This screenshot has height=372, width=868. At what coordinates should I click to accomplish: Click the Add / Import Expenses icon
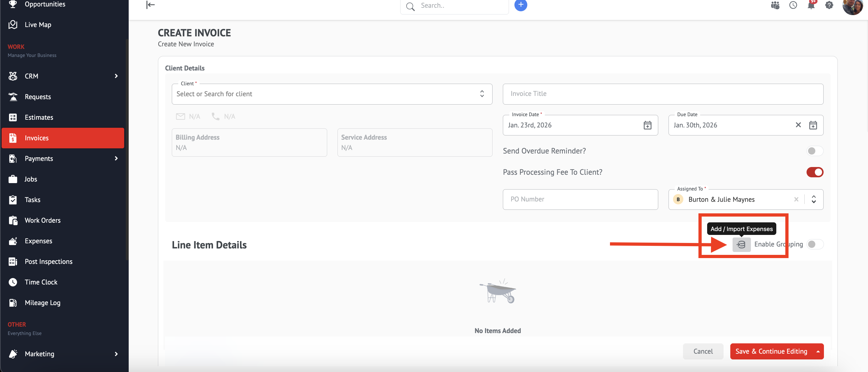[741, 244]
